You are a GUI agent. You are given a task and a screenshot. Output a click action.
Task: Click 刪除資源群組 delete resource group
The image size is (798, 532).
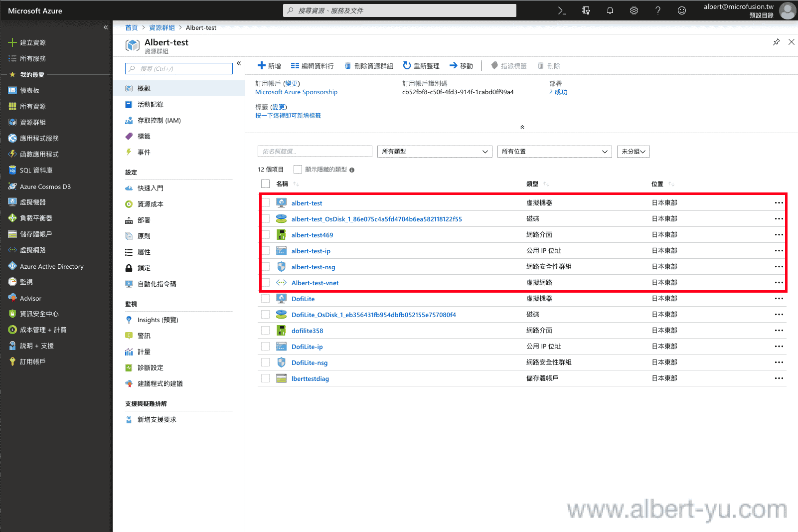(x=369, y=66)
